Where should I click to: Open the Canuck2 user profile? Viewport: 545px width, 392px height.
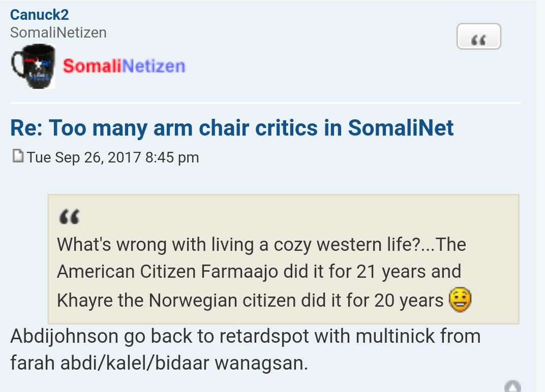(x=39, y=14)
